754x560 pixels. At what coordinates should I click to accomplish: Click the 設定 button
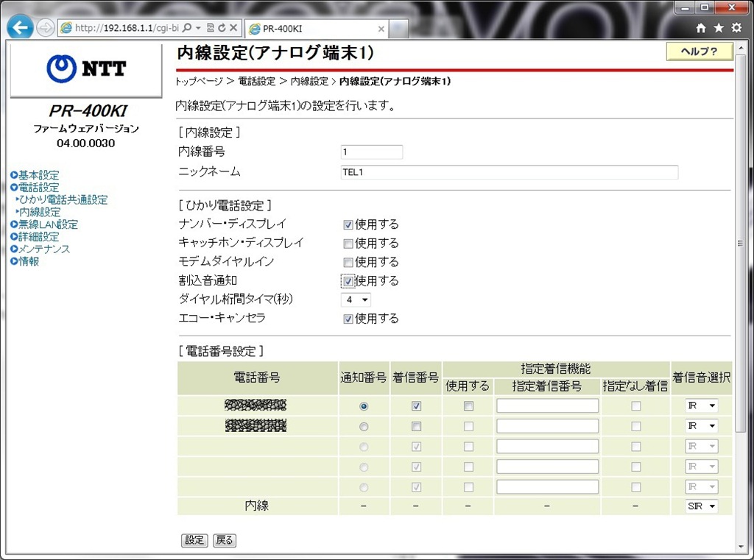[x=194, y=540]
